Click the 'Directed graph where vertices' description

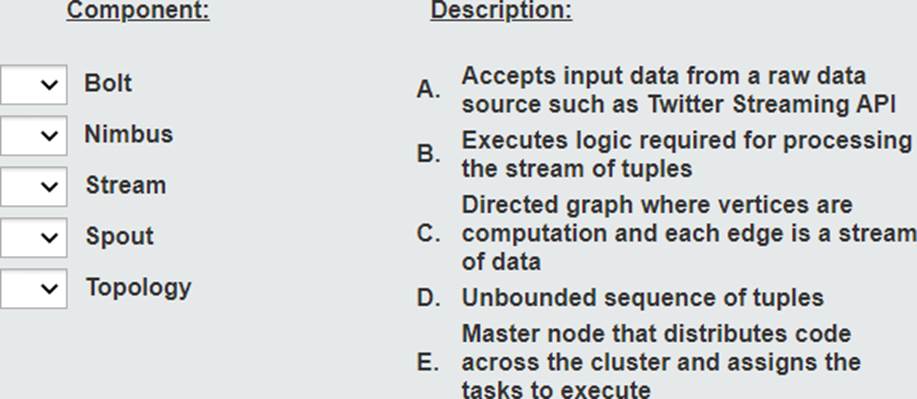689,233
